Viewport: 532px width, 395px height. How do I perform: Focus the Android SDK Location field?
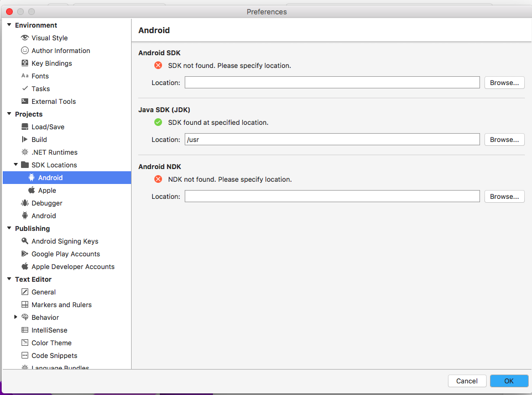pyautogui.click(x=332, y=82)
